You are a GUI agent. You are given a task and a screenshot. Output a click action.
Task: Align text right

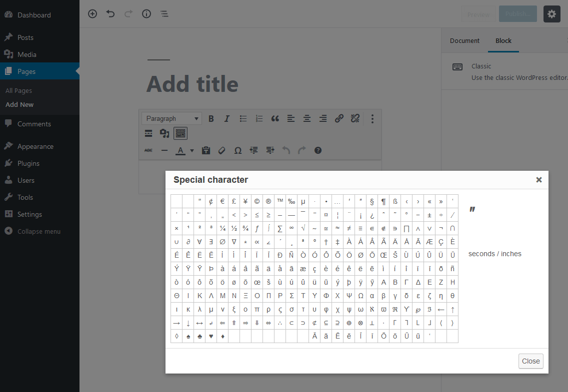[x=323, y=119]
